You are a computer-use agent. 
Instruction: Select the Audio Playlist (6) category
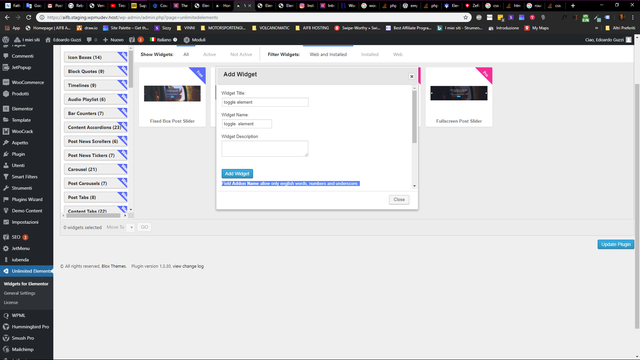96,99
